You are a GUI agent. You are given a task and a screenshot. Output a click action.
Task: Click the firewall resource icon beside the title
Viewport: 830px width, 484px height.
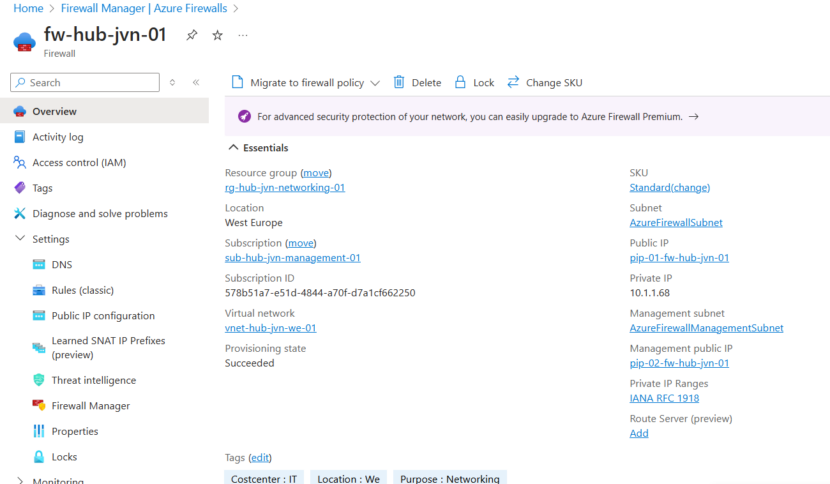[24, 42]
